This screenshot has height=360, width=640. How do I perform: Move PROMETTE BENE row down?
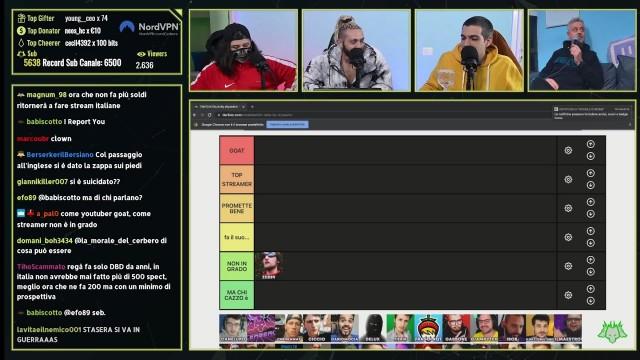[591, 214]
